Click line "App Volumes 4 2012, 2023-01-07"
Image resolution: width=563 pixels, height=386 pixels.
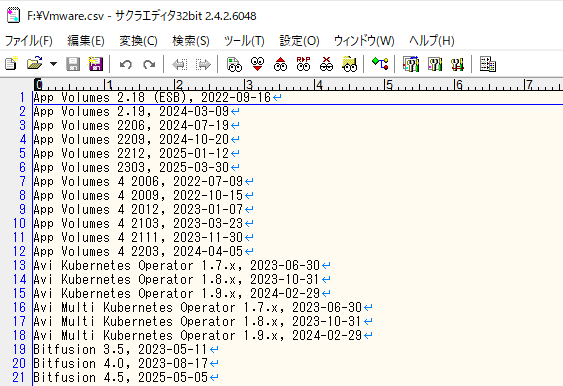138,209
